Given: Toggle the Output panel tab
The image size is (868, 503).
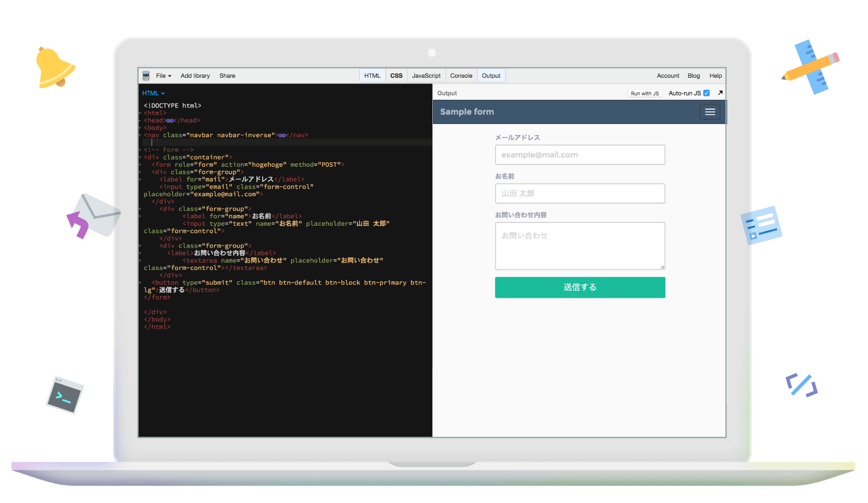Looking at the screenshot, I should coord(491,75).
